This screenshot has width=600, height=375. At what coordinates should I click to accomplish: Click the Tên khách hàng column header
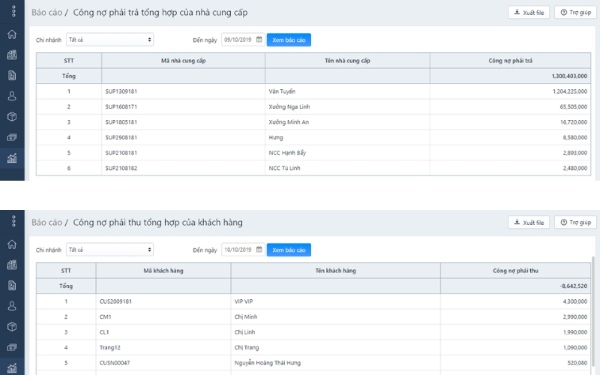point(336,271)
